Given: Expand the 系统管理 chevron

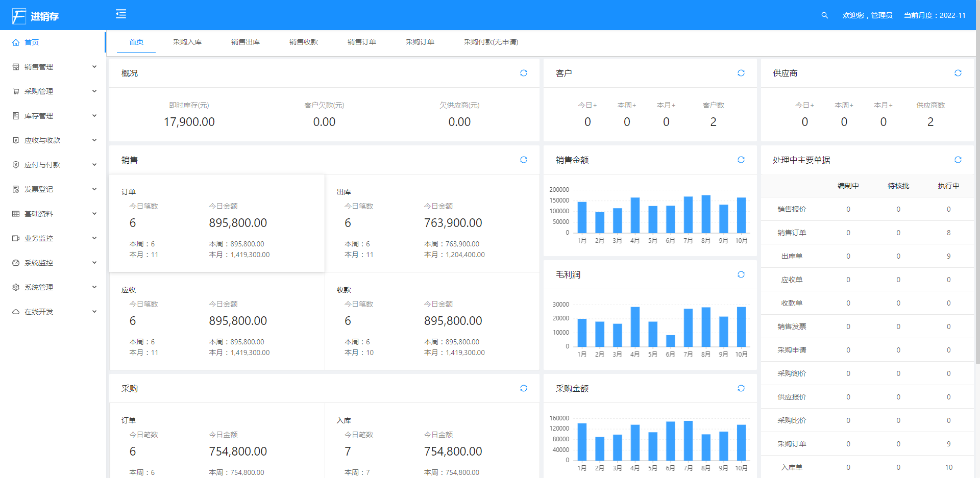Looking at the screenshot, I should (x=94, y=287).
